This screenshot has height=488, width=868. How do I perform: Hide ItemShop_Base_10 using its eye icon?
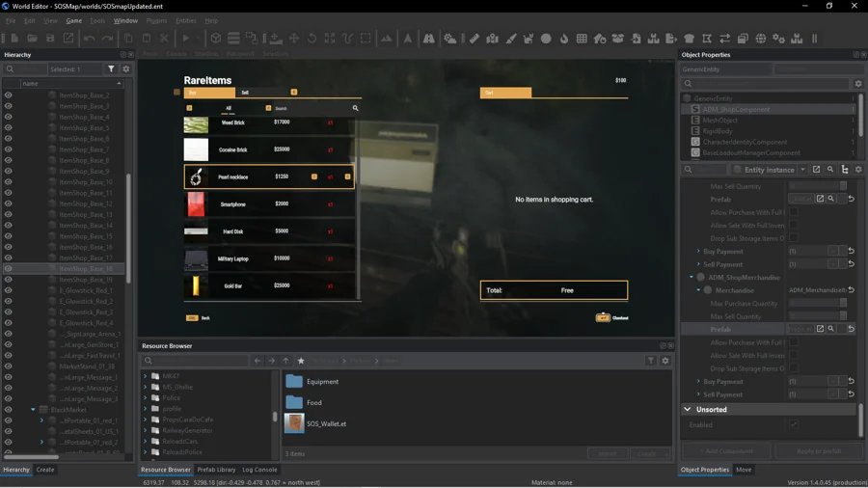pos(9,182)
